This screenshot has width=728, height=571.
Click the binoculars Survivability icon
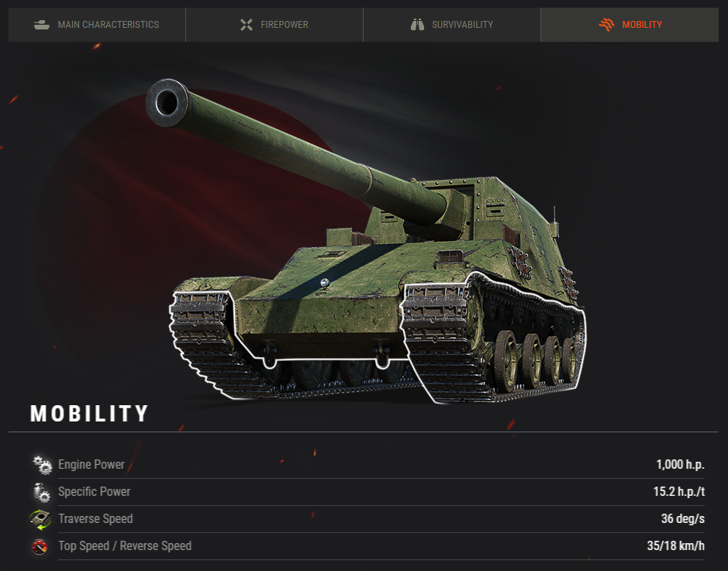417,25
